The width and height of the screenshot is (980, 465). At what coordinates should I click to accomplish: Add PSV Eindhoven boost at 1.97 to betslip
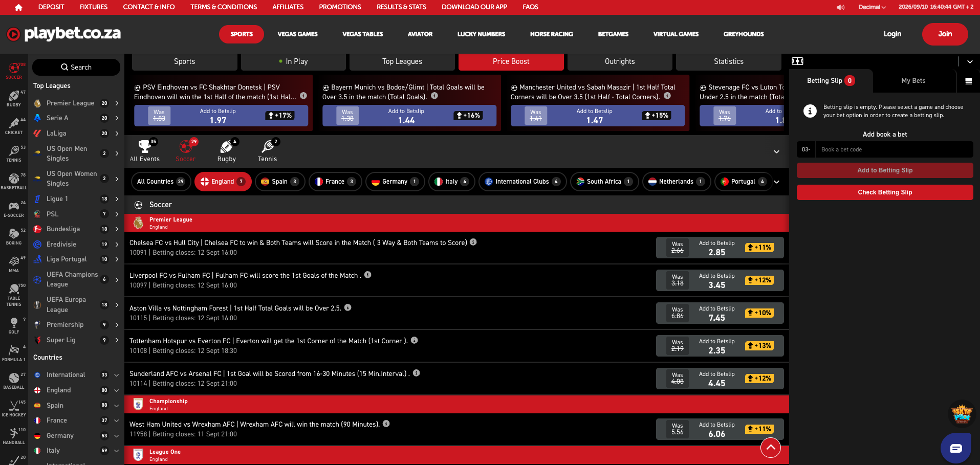[x=221, y=116]
